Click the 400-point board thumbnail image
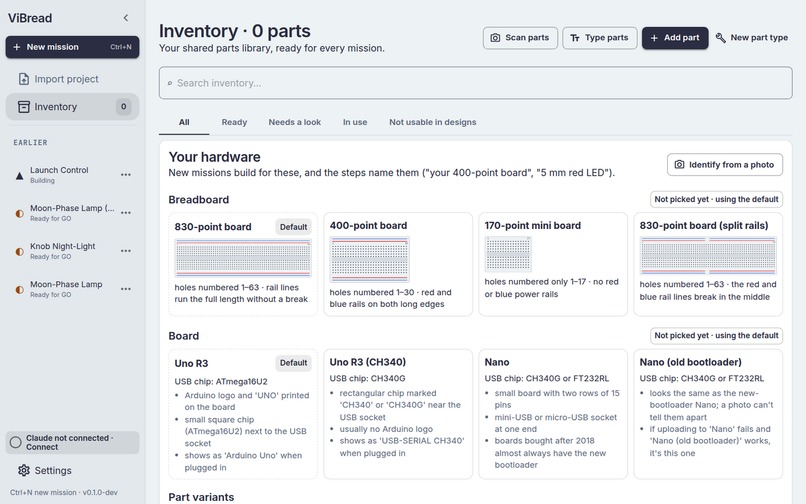806x504 pixels. [370, 259]
